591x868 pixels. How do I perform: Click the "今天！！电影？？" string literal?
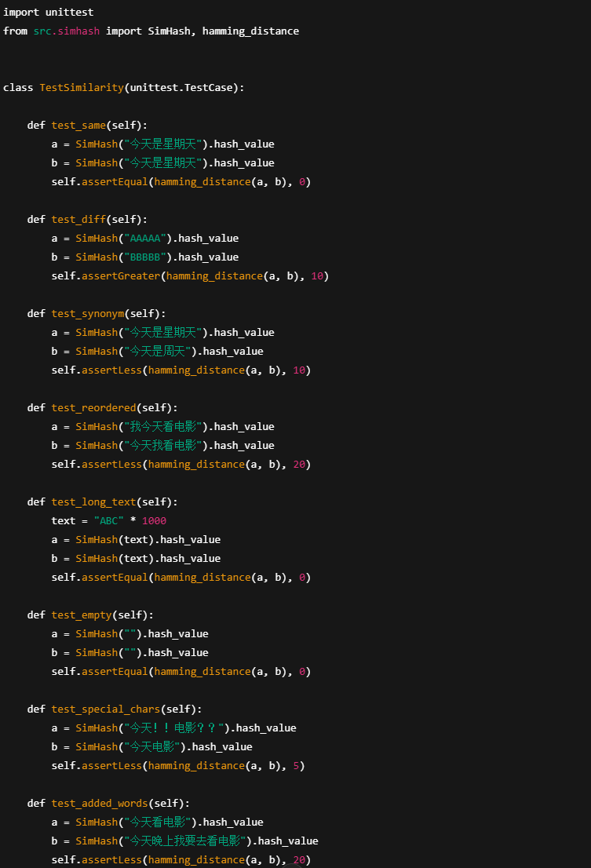tap(174, 728)
